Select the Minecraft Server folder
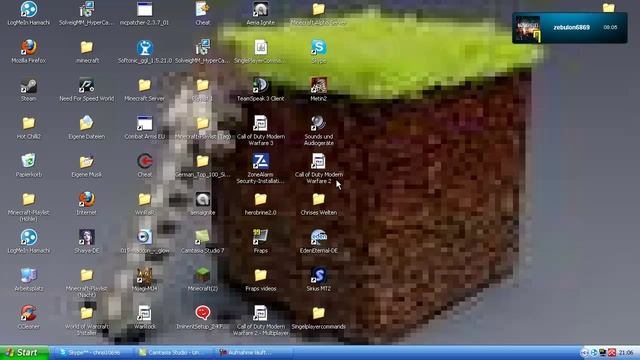 tap(144, 86)
